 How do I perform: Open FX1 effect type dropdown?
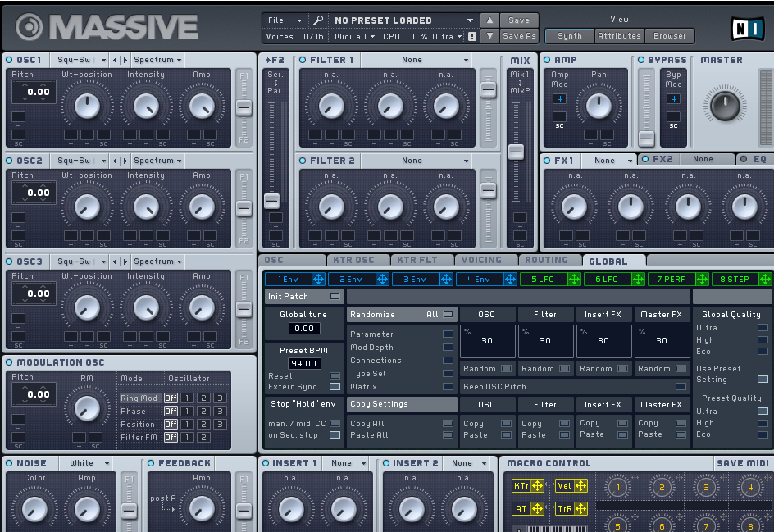click(x=608, y=161)
